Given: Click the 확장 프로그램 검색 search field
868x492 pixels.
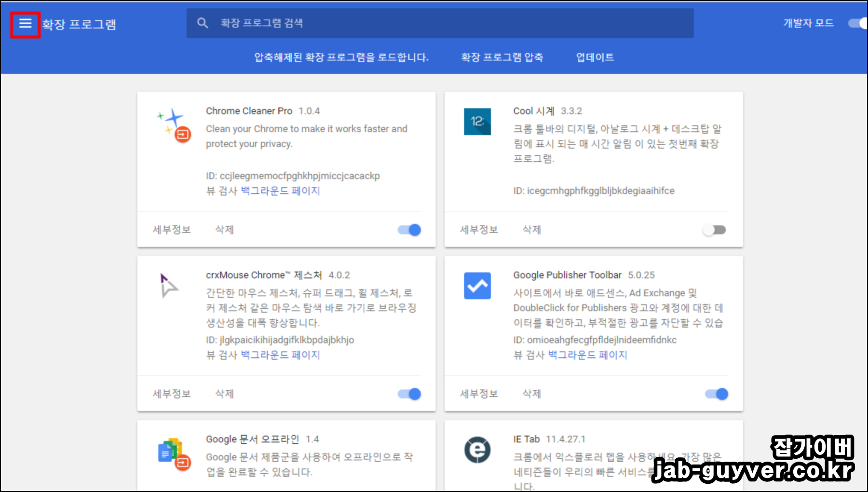Looking at the screenshot, I should coord(440,23).
